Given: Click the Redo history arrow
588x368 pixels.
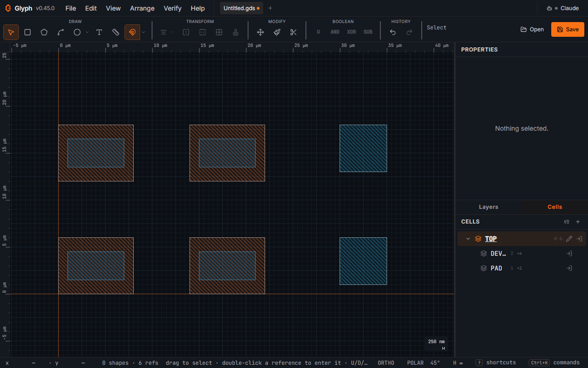Looking at the screenshot, I should [x=409, y=32].
